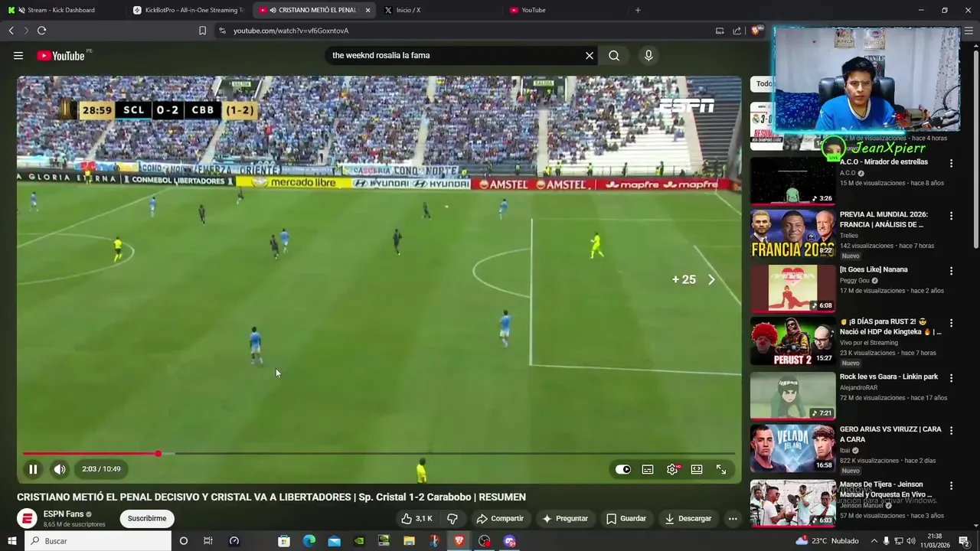This screenshot has height=551, width=980.
Task: Open player settings gear
Action: pos(672,469)
